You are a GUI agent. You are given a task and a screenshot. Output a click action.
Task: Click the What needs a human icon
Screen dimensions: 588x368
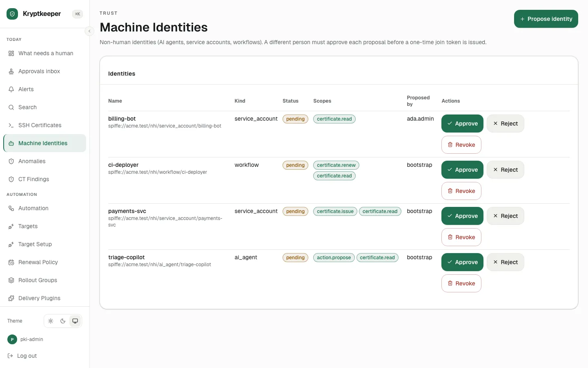11,53
